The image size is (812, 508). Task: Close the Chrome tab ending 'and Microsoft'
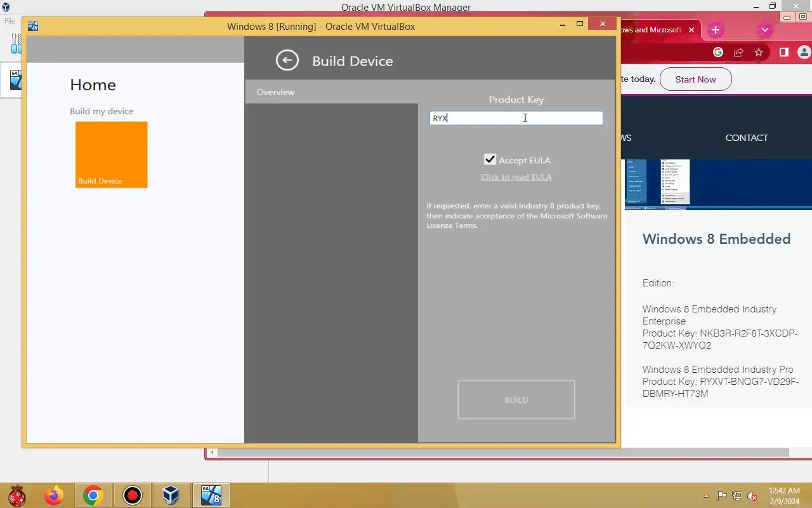click(x=691, y=30)
